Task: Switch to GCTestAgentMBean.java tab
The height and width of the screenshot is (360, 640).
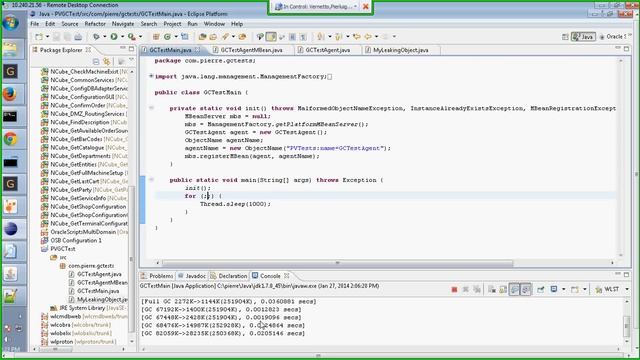Action: 251,50
